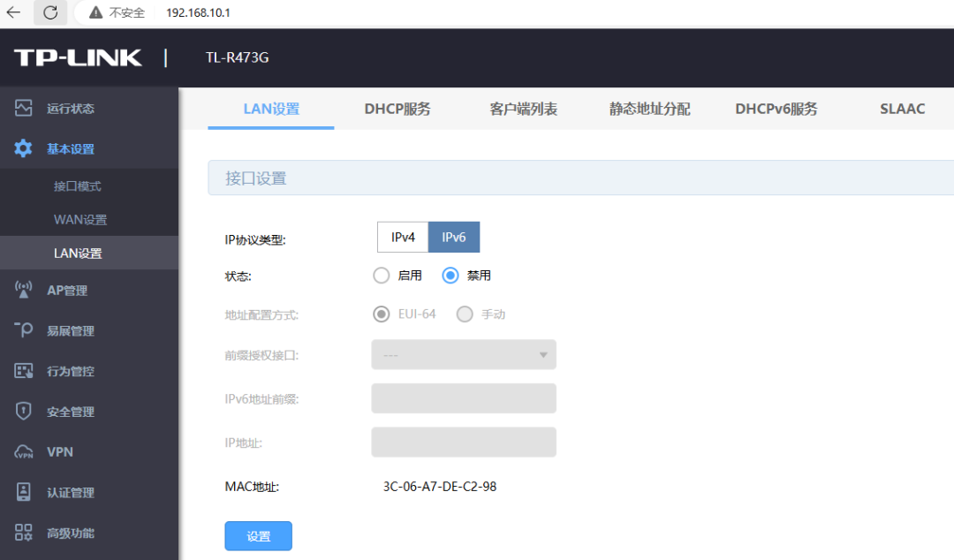This screenshot has width=954, height=560.
Task: Open AP管理 via its antenna icon
Action: click(x=24, y=291)
